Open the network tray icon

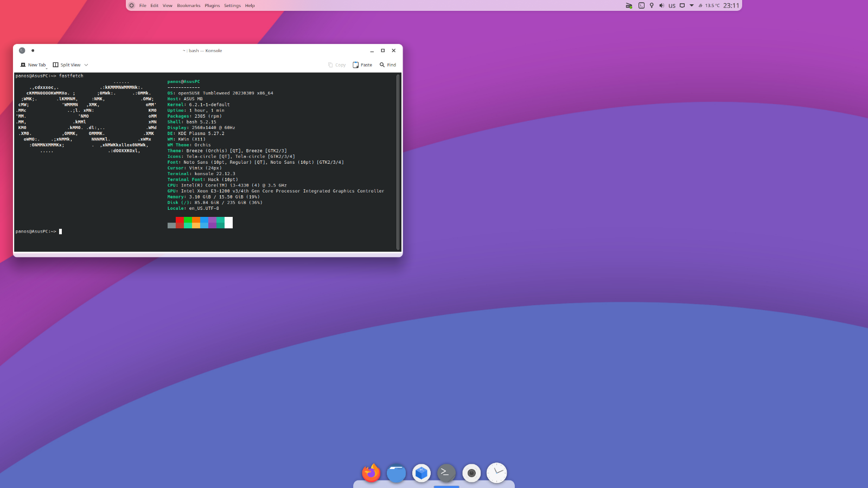[629, 5]
